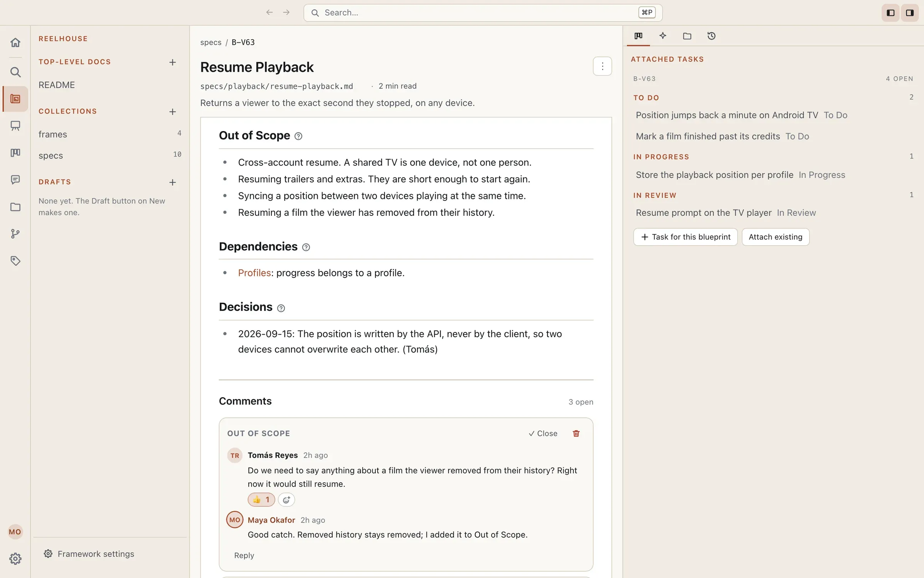Open the comments icon in the left rail

[15, 180]
